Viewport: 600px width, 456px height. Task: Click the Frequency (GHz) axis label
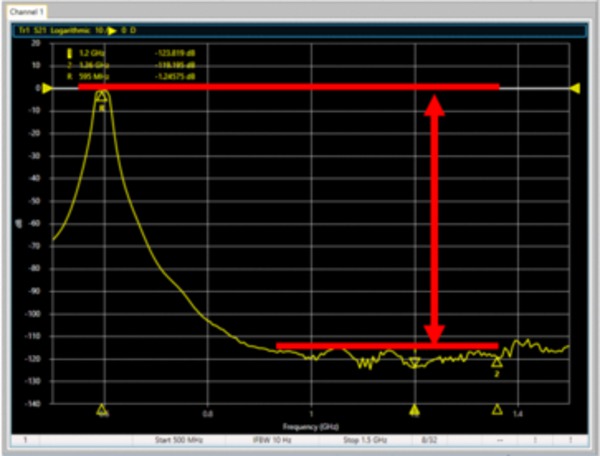(307, 424)
